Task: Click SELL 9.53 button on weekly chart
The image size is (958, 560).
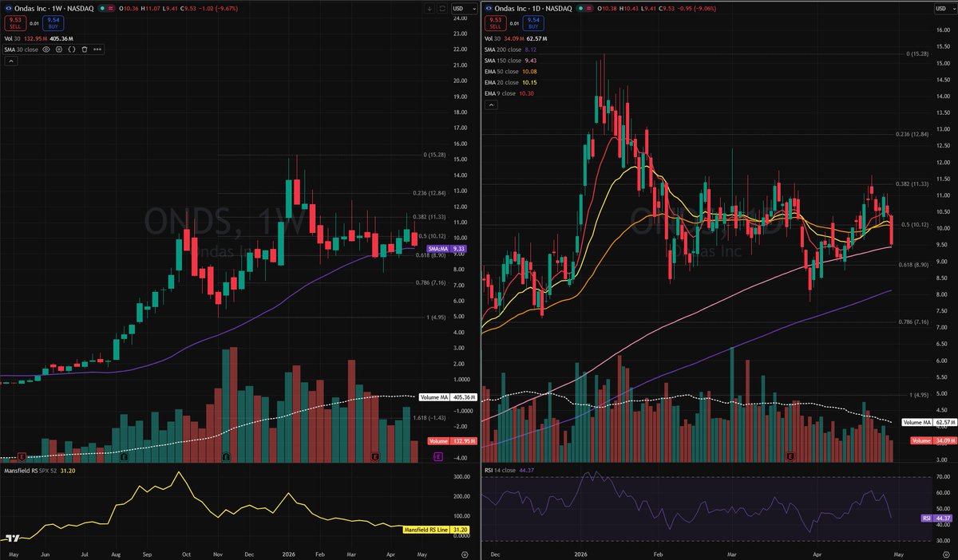Action: point(15,23)
